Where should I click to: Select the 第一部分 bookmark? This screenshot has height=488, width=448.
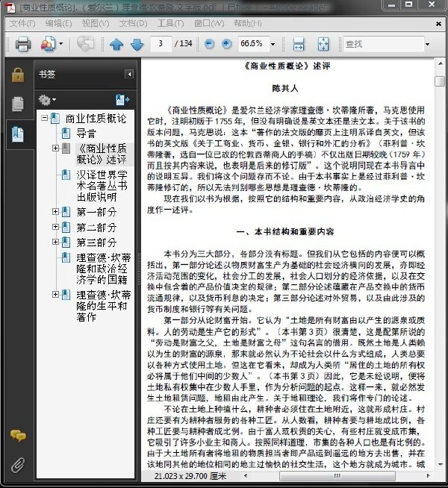point(96,212)
